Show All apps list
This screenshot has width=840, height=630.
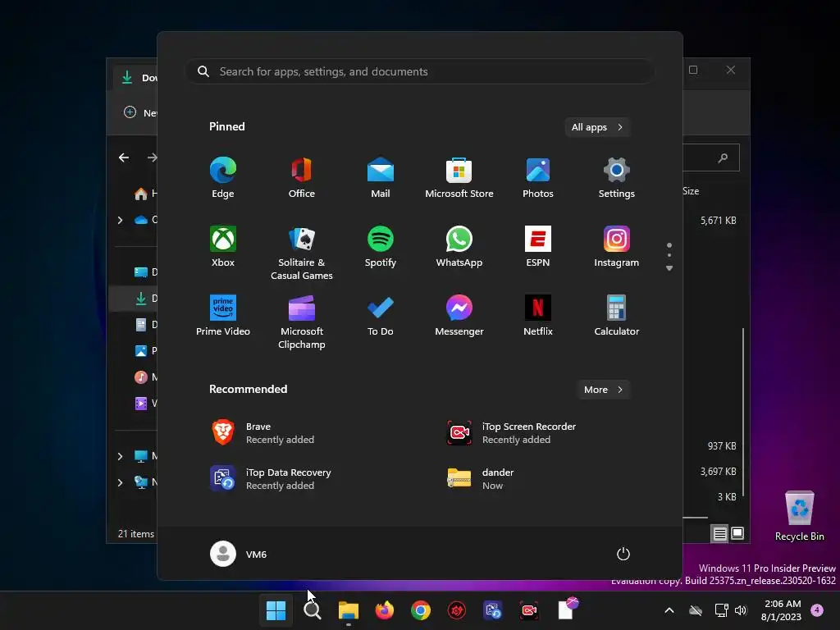[x=597, y=127]
